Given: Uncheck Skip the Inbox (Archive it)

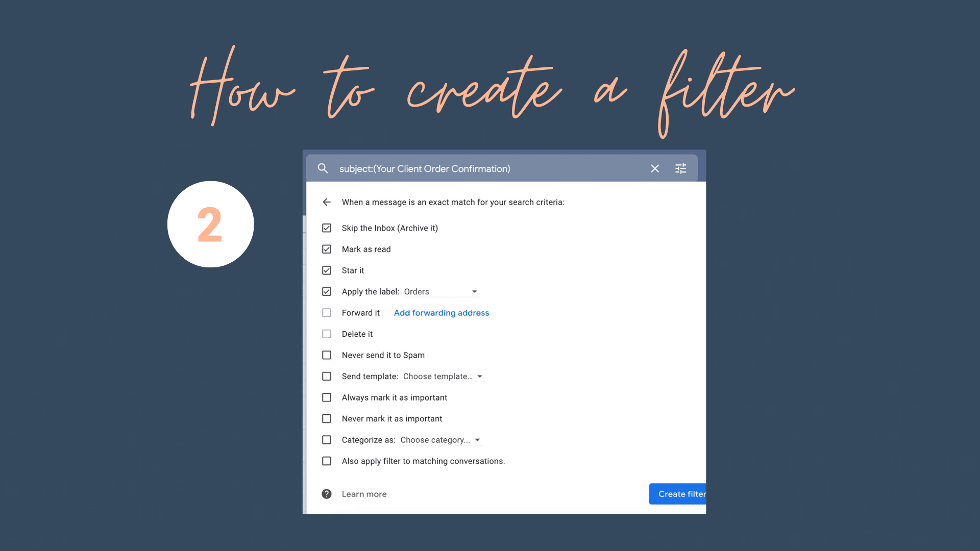Looking at the screenshot, I should coord(327,228).
